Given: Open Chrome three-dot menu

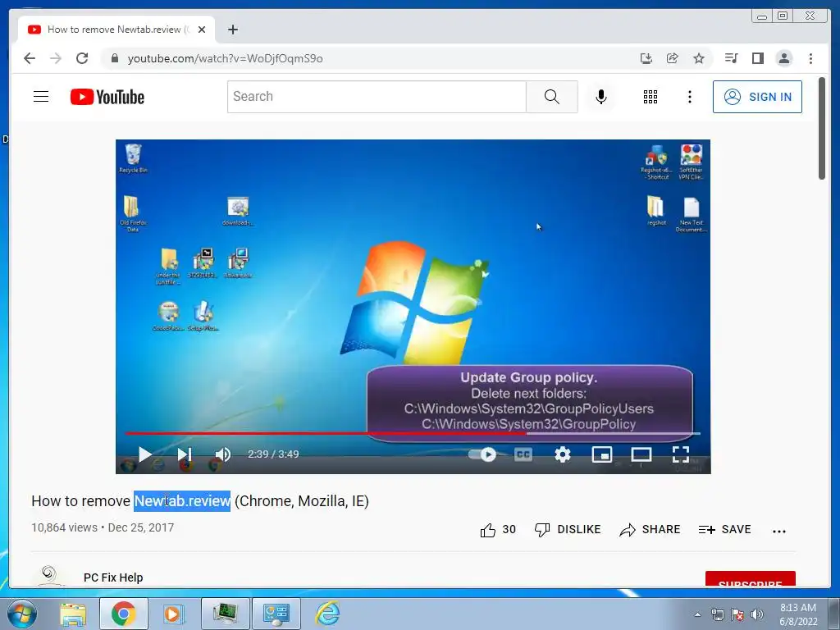Looking at the screenshot, I should point(810,58).
